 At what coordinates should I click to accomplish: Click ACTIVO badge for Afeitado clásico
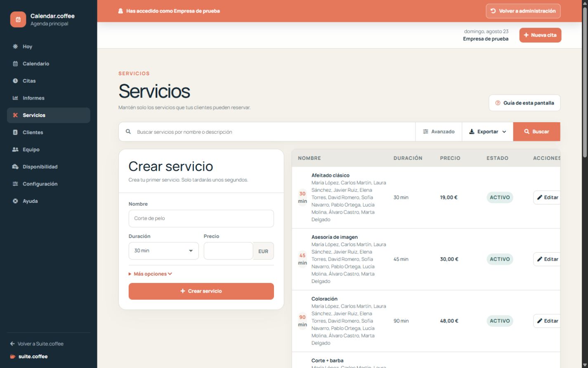click(x=500, y=197)
